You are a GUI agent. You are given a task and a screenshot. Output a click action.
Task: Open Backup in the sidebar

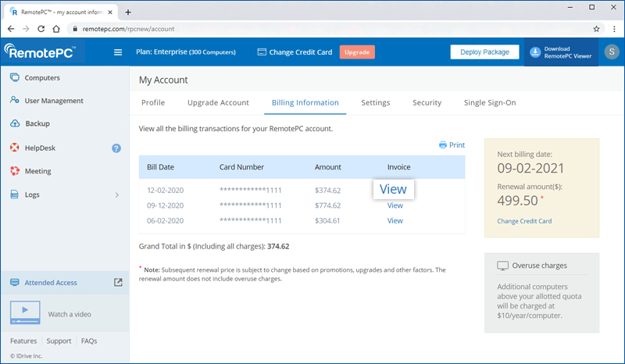[x=37, y=123]
